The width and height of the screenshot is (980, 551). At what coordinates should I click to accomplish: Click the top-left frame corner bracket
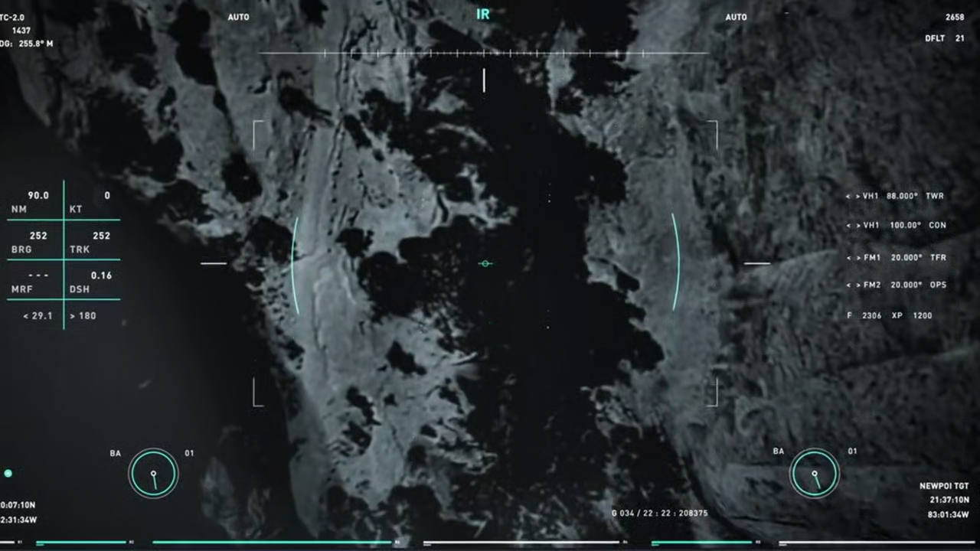point(257,127)
